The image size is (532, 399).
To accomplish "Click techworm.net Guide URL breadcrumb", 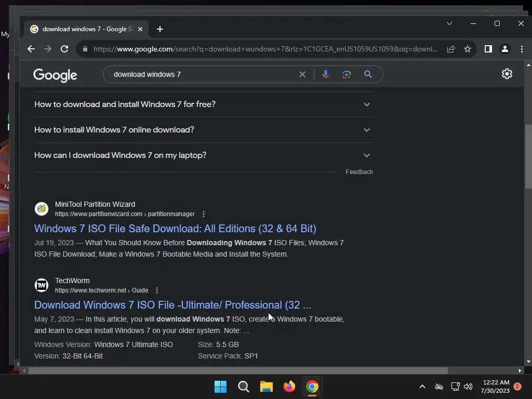I will point(101,290).
